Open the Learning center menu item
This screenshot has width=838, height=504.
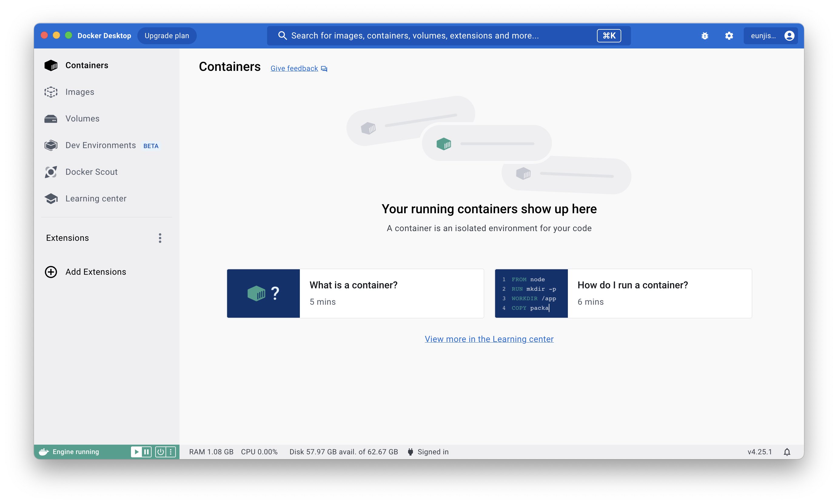click(96, 199)
